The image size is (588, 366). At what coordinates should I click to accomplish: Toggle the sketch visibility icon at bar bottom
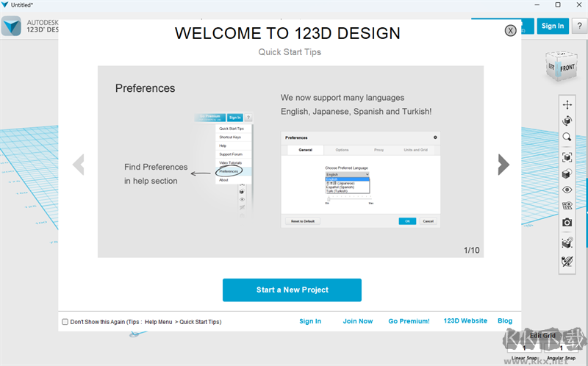pyautogui.click(x=567, y=261)
